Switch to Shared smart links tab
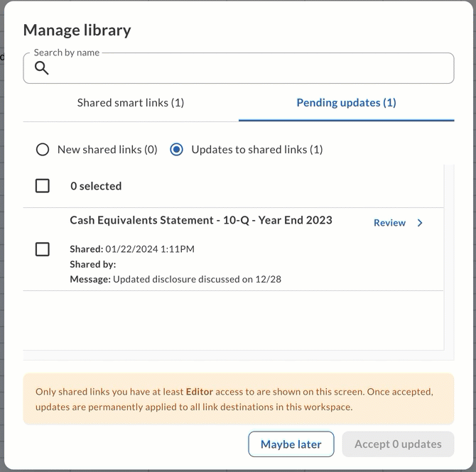 tap(131, 103)
